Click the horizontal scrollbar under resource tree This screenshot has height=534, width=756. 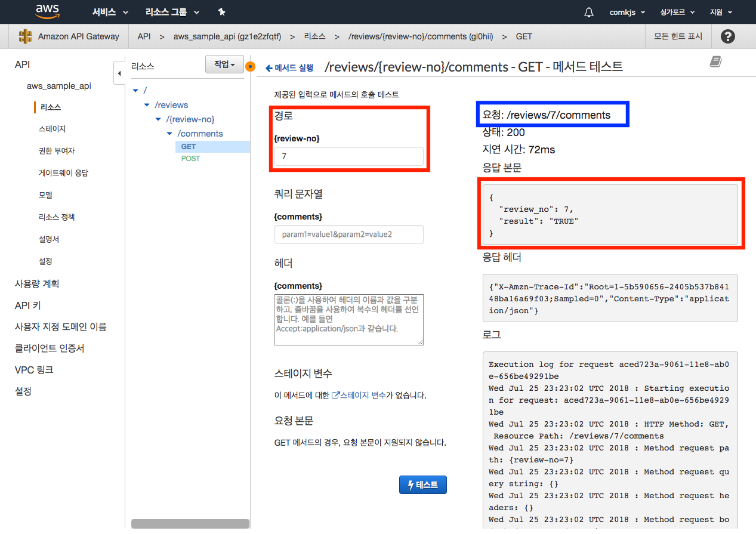pyautogui.click(x=190, y=523)
